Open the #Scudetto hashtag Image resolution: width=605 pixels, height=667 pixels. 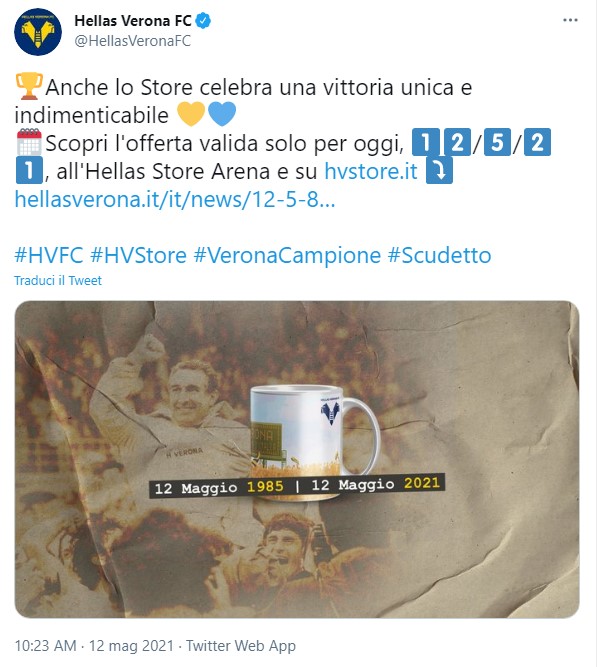pyautogui.click(x=439, y=255)
